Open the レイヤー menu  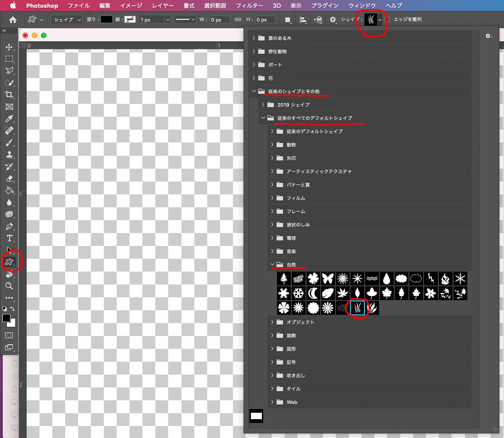click(163, 6)
